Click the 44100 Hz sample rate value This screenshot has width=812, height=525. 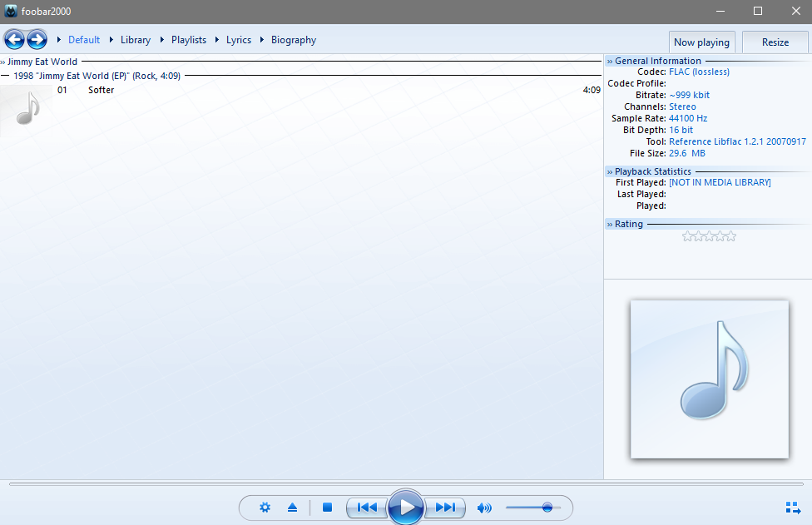pyautogui.click(x=688, y=119)
